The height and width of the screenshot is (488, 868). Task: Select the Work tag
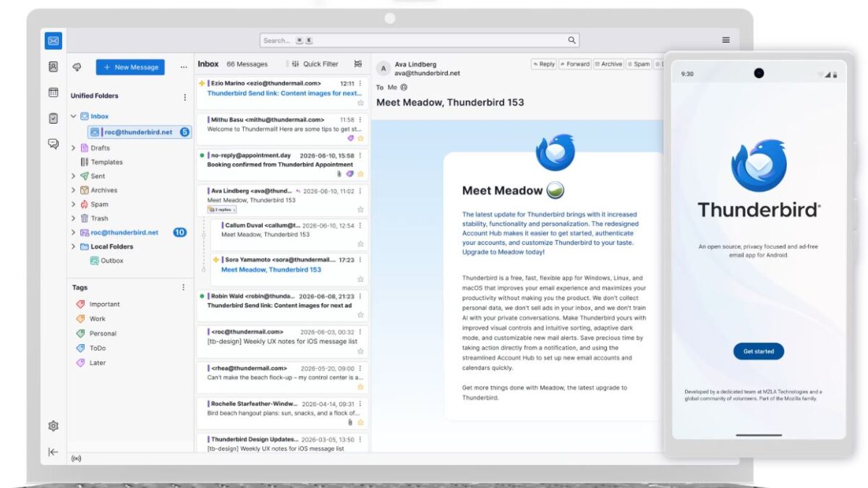tap(90, 319)
